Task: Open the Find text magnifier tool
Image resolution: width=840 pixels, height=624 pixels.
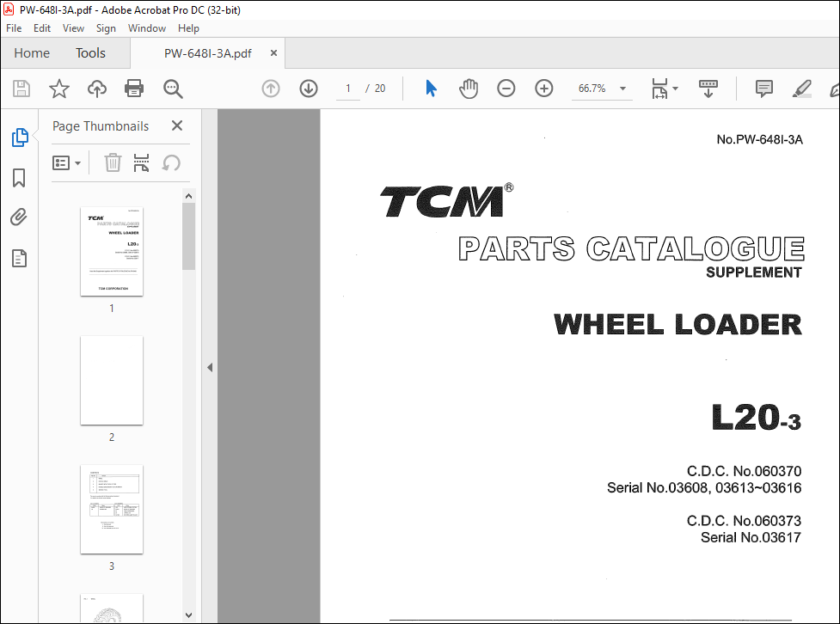Action: 173,89
